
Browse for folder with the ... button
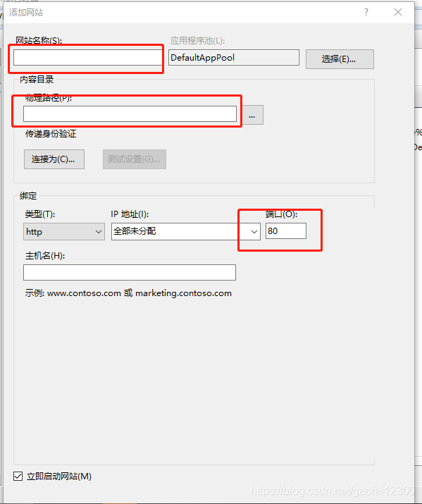click(x=252, y=115)
